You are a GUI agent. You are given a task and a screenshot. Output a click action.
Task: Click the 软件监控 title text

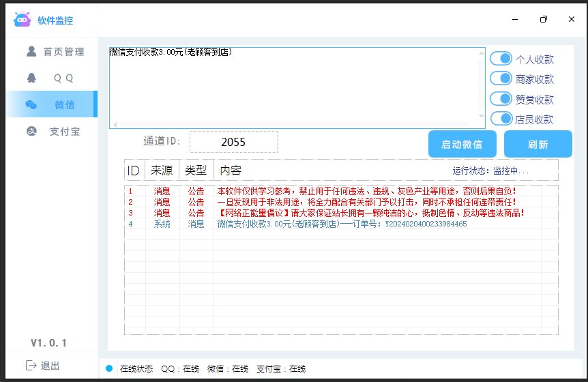coord(55,20)
